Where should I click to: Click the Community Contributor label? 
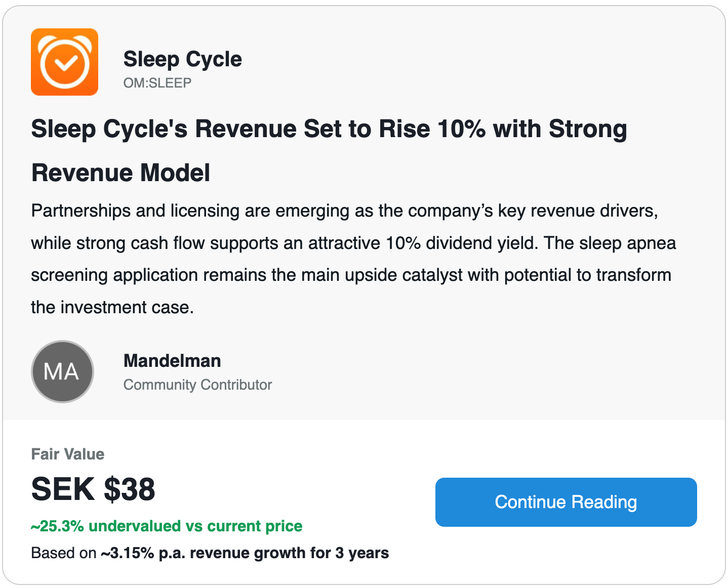[197, 385]
